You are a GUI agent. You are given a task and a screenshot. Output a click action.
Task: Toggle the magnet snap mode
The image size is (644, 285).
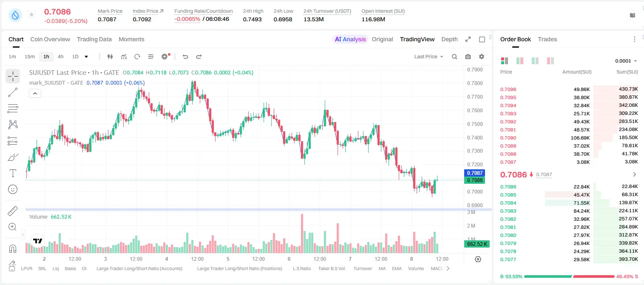tap(13, 248)
